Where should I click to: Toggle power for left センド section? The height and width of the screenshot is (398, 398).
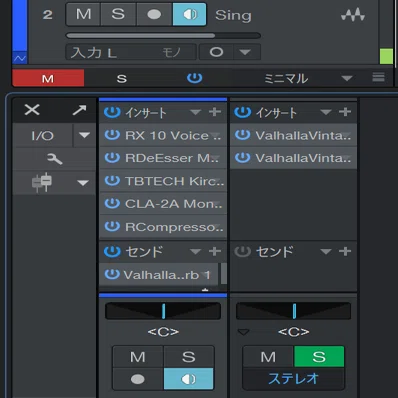pos(112,252)
